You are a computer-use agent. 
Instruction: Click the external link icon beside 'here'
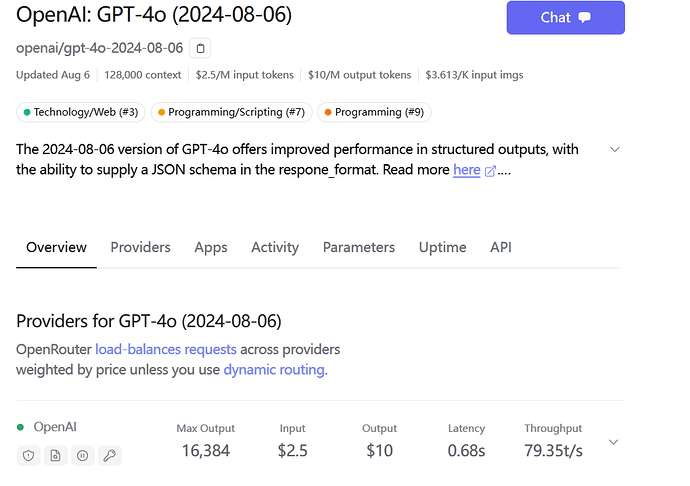(x=490, y=171)
